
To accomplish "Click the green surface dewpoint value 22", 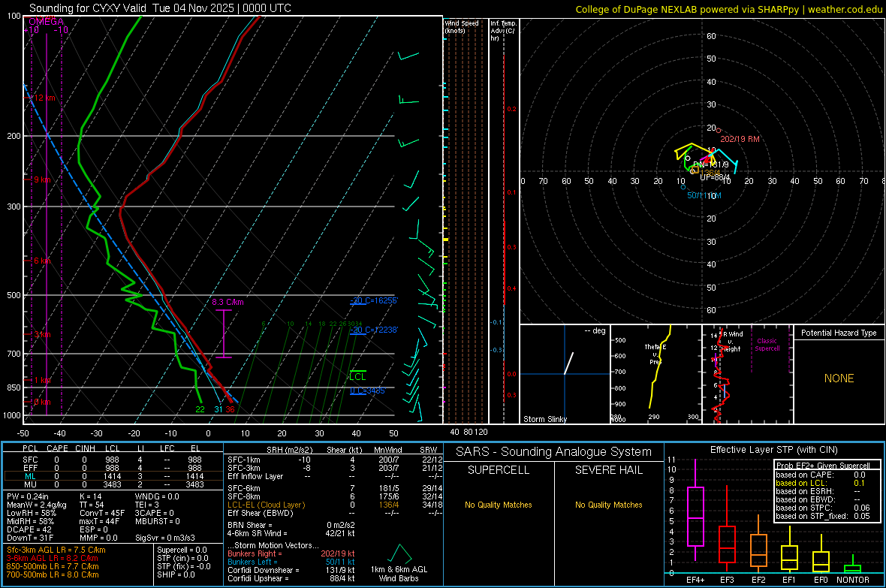I will pyautogui.click(x=200, y=409).
